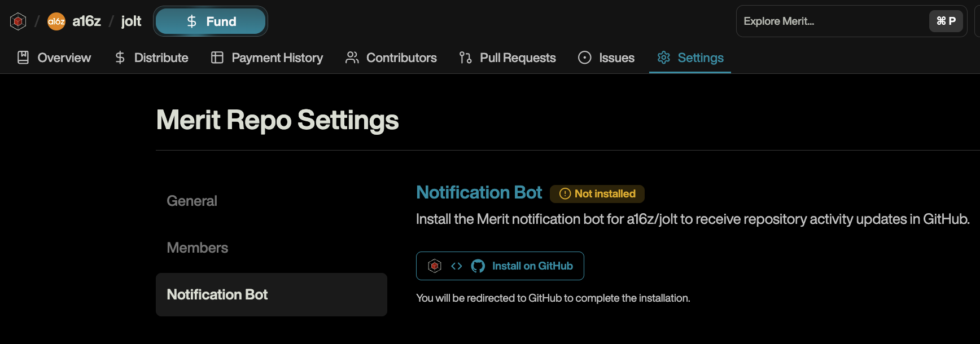Click the Fund button
This screenshot has height=344, width=980.
[210, 21]
